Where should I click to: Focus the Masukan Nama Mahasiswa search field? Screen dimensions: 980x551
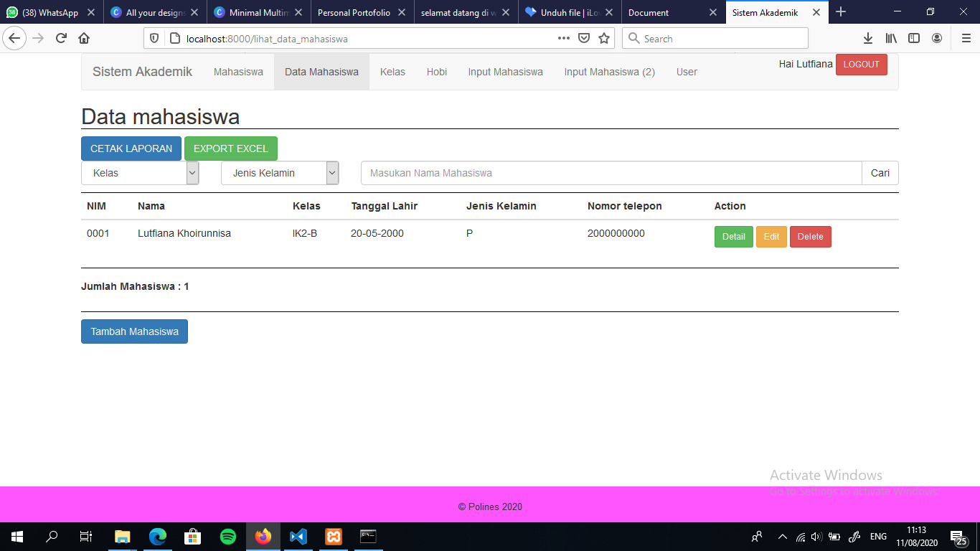pos(611,173)
